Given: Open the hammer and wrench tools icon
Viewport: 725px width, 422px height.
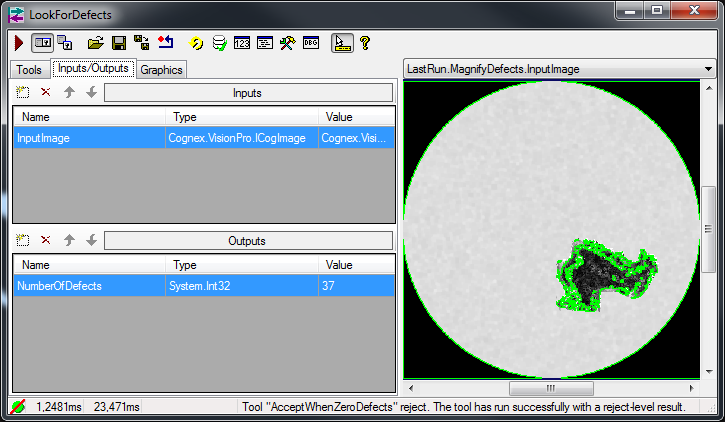Looking at the screenshot, I should click(x=288, y=43).
